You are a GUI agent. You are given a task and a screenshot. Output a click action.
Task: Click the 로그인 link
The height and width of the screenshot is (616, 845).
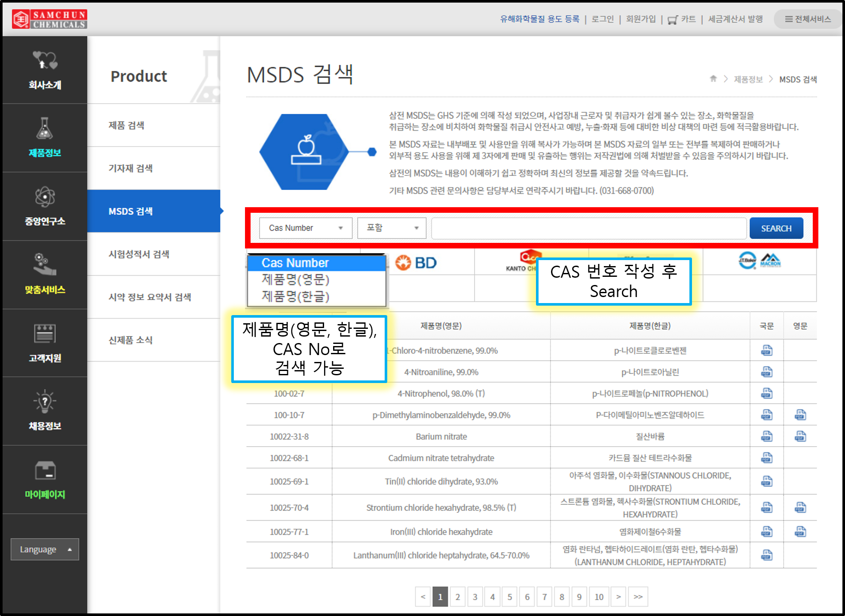point(602,19)
